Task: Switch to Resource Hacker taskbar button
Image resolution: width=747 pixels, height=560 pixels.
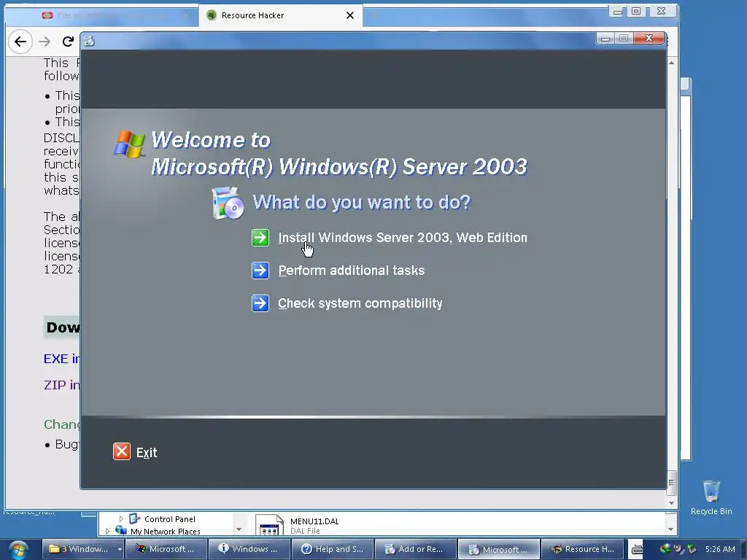Action: pos(581,549)
